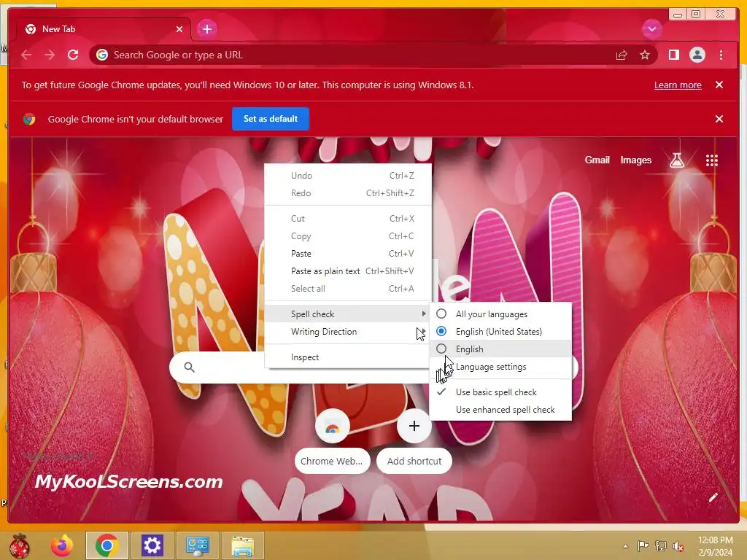The image size is (747, 560).
Task: Reload the page with refresh icon
Action: coord(73,55)
